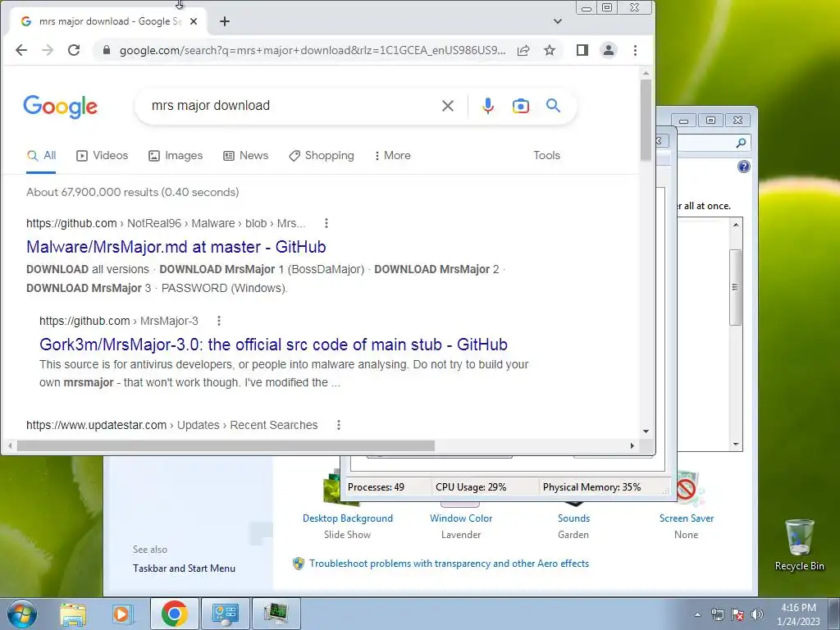Open Personalization help question-mark icon
The image size is (840, 630).
743,167
